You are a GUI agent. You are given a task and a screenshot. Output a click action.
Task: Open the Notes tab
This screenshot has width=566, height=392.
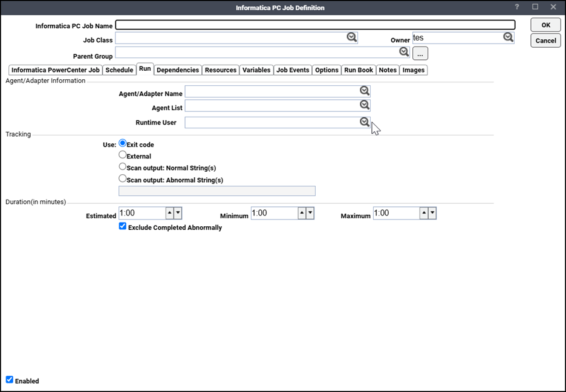(x=388, y=70)
